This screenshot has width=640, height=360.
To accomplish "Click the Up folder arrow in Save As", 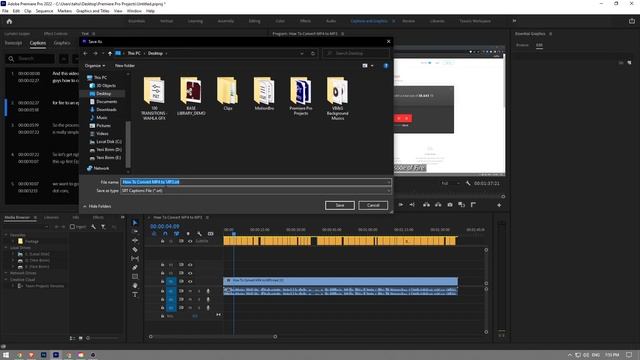I will (x=110, y=53).
